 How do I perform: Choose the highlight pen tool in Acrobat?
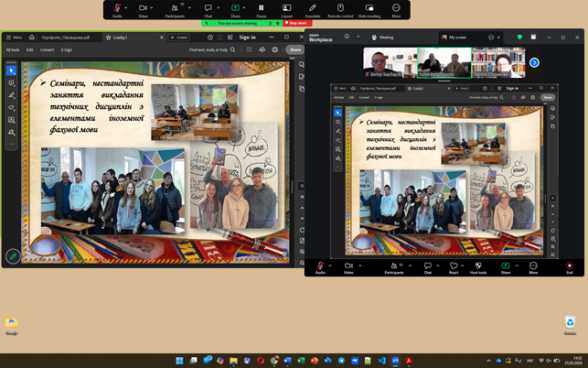point(11,95)
